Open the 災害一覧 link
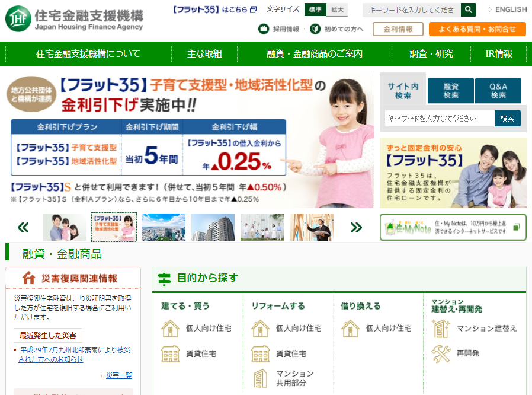This screenshot has width=532, height=395. [x=119, y=375]
